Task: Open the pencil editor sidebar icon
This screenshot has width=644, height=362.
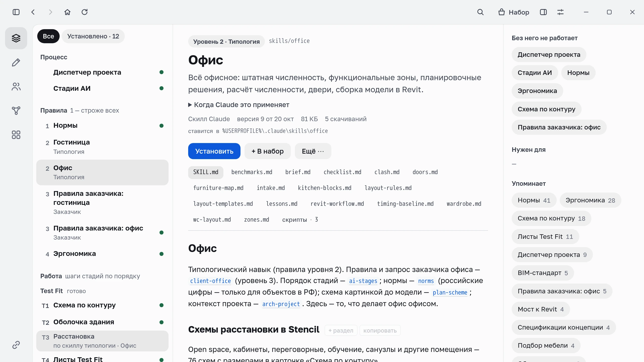Action: pyautogui.click(x=16, y=62)
